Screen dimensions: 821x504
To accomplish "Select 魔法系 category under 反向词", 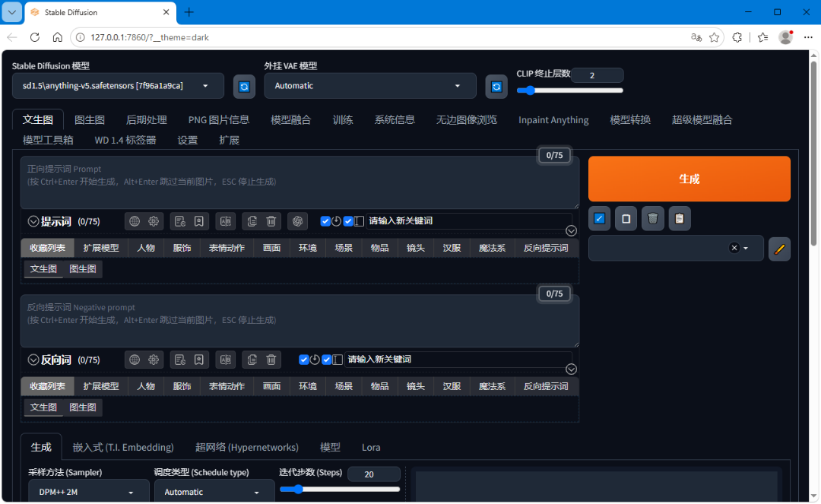I will click(x=492, y=386).
